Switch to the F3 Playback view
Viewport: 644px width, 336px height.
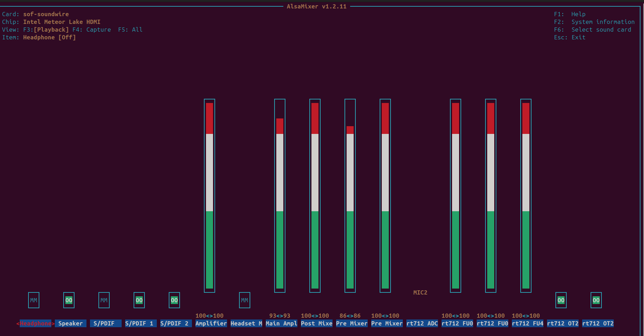[46, 30]
